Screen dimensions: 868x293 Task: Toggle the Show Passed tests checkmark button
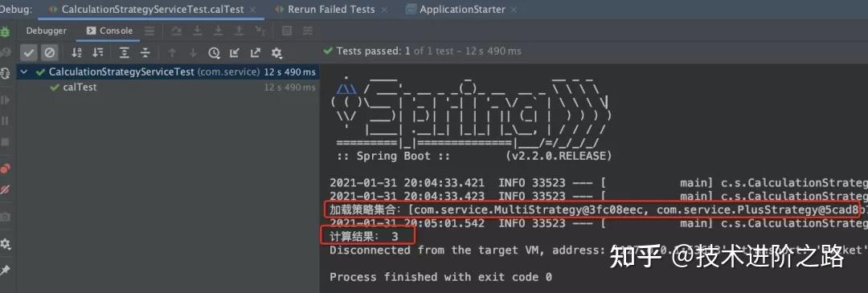point(29,52)
